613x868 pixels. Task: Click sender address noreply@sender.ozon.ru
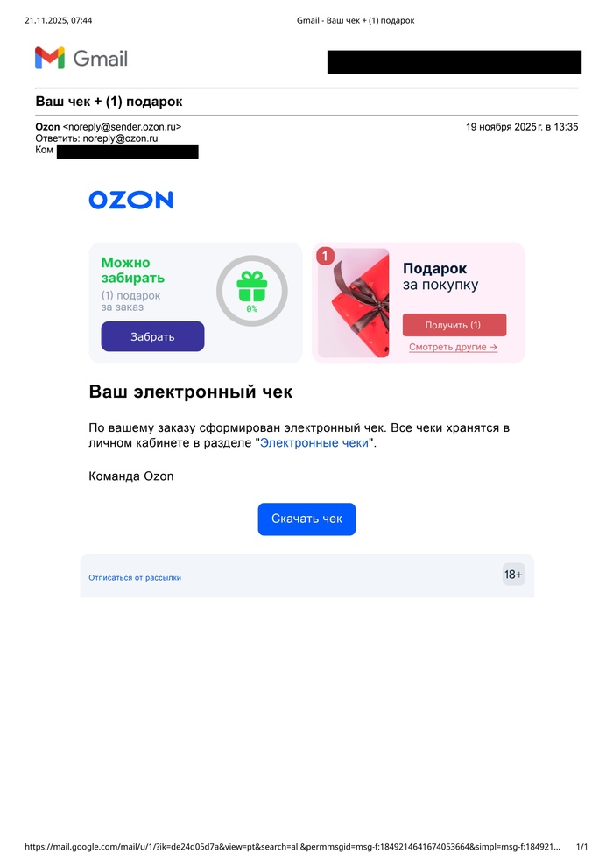coord(122,127)
